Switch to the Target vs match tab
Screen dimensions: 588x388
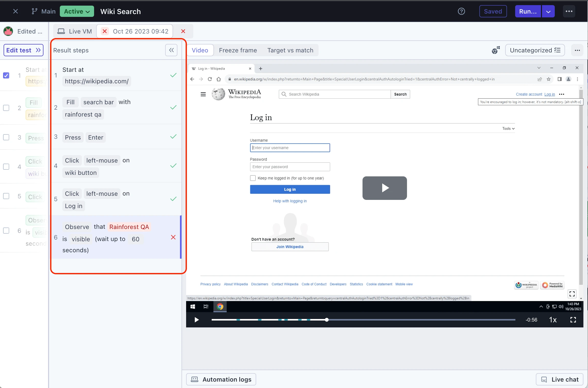tap(290, 50)
